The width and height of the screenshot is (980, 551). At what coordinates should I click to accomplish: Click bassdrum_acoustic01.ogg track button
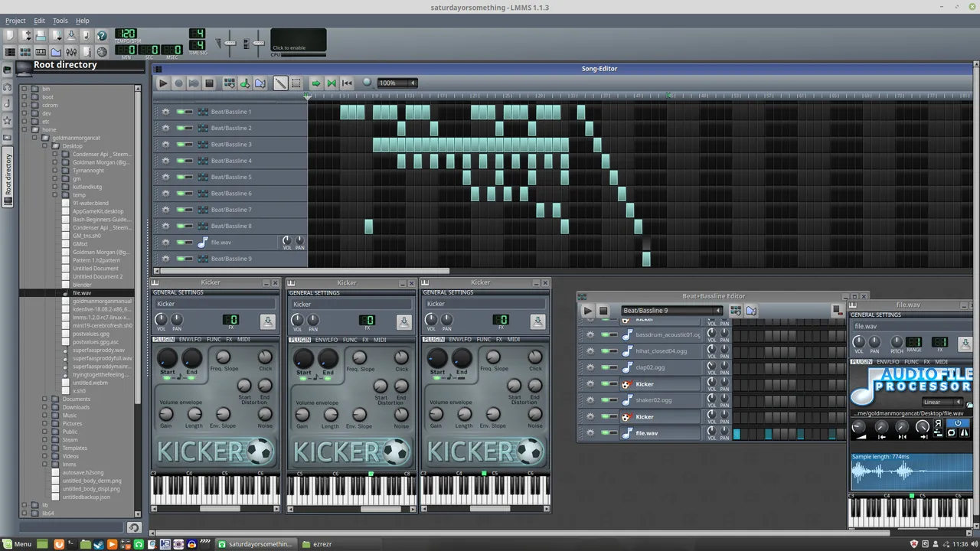(x=660, y=335)
